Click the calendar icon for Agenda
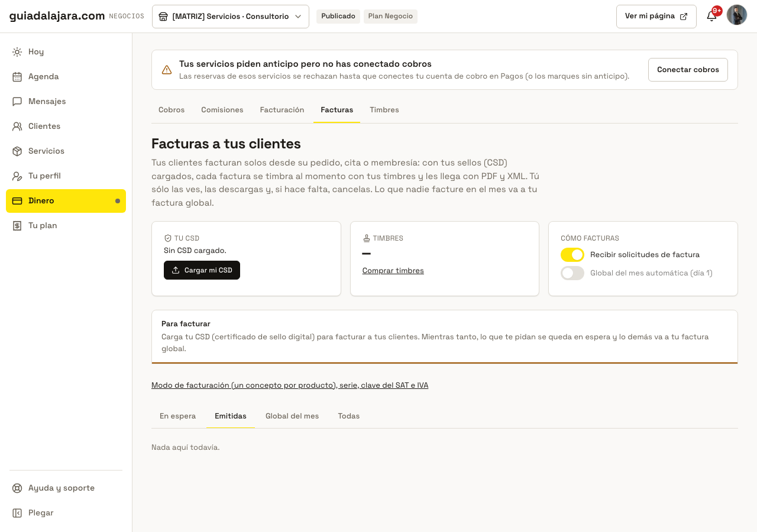 coord(17,77)
